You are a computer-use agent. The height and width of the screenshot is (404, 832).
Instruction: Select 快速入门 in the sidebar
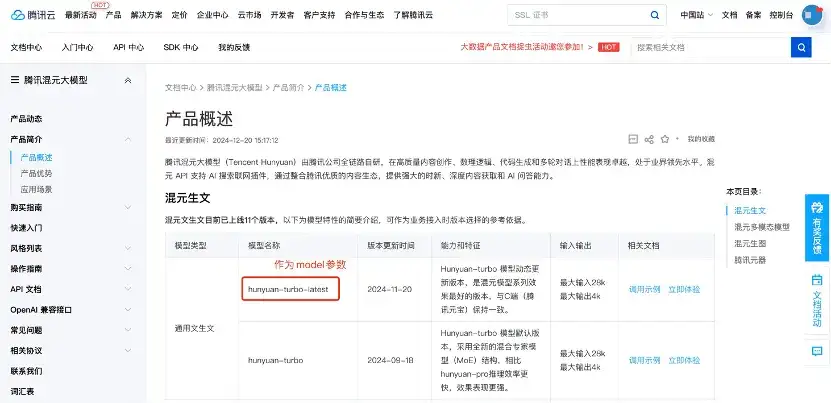click(27, 228)
